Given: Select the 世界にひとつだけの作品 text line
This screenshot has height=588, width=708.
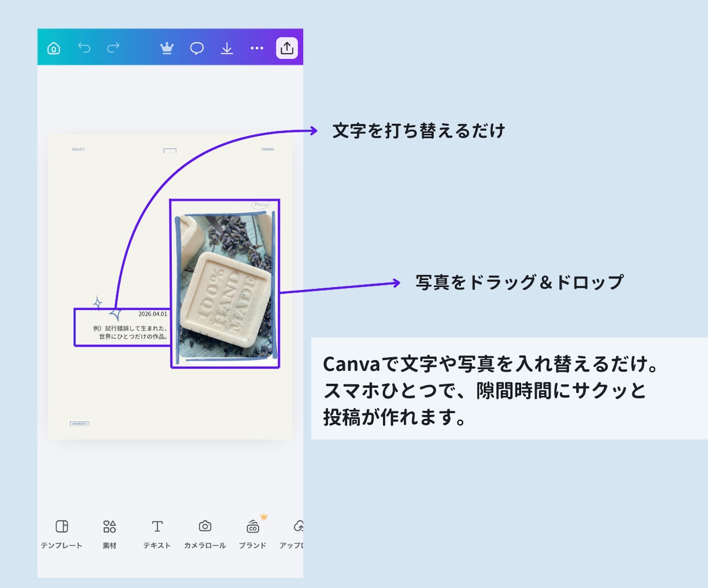Looking at the screenshot, I should click(133, 337).
